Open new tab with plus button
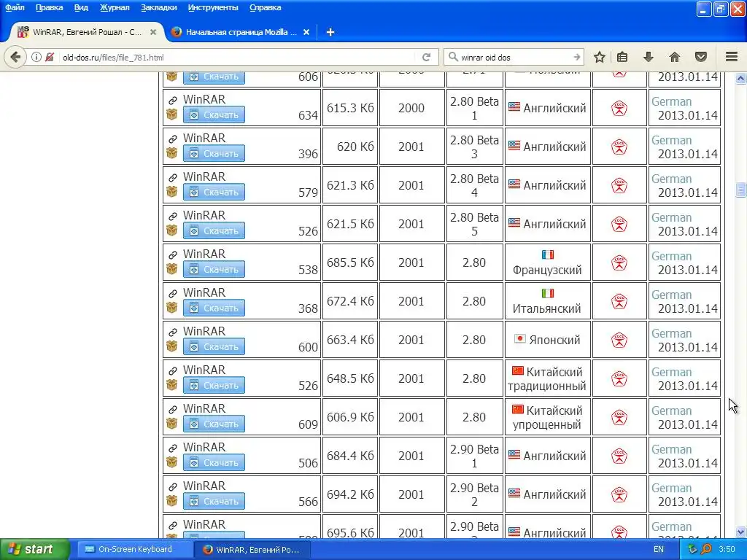The image size is (747, 560). pos(330,32)
